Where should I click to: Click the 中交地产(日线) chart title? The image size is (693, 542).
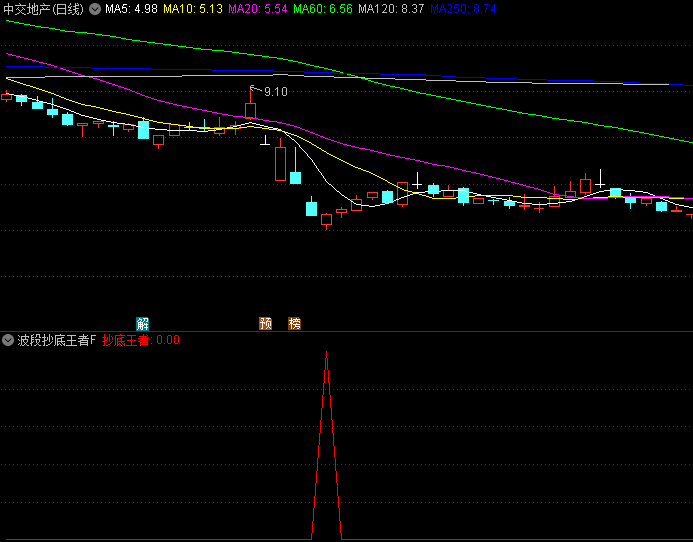(43, 9)
